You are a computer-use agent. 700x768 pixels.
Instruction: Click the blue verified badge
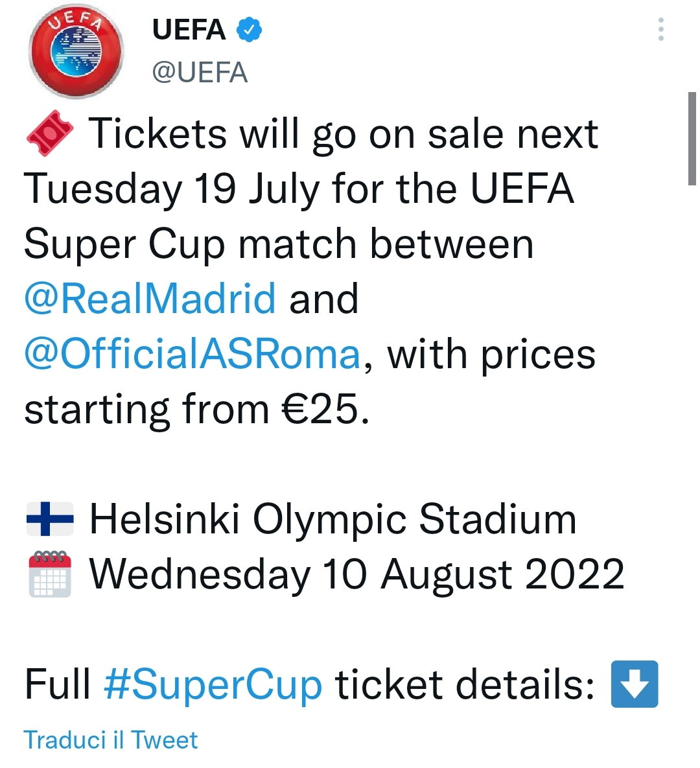click(249, 30)
